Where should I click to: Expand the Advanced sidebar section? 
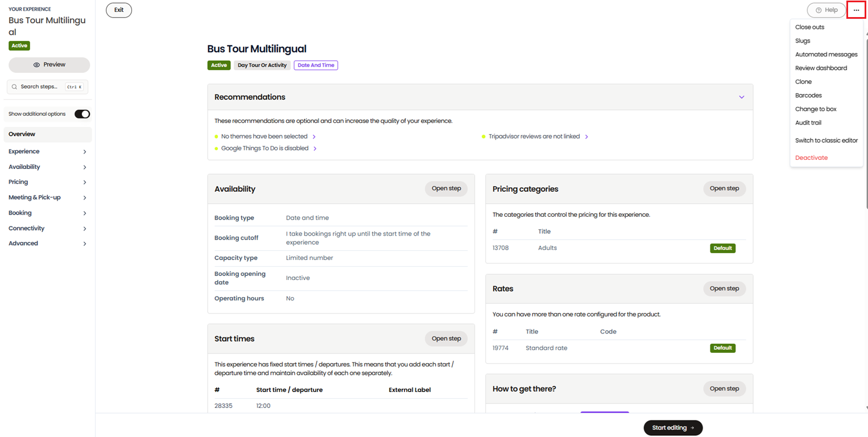tap(48, 244)
